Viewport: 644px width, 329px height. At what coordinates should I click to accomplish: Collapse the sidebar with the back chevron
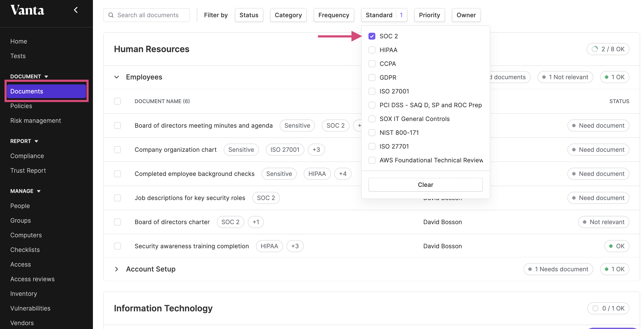[x=76, y=10]
